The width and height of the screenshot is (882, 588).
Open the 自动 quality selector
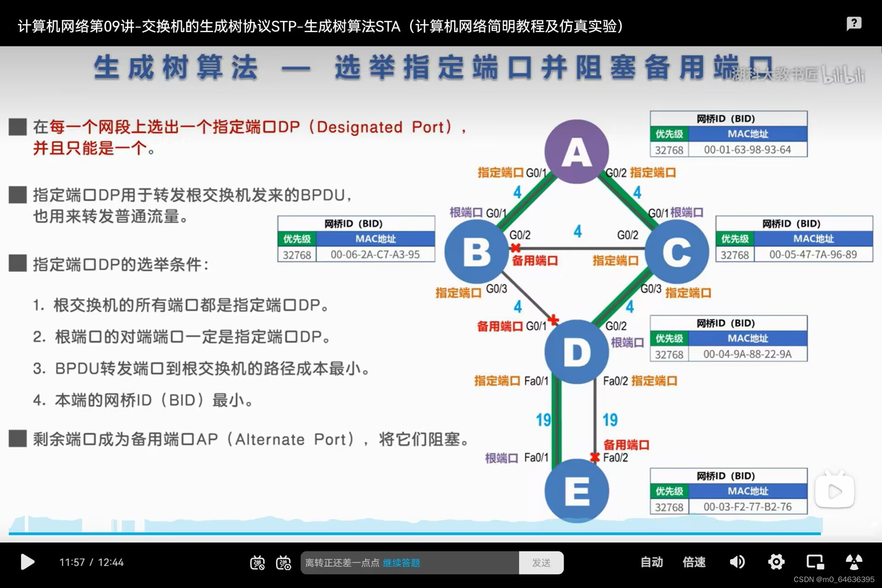click(651, 562)
